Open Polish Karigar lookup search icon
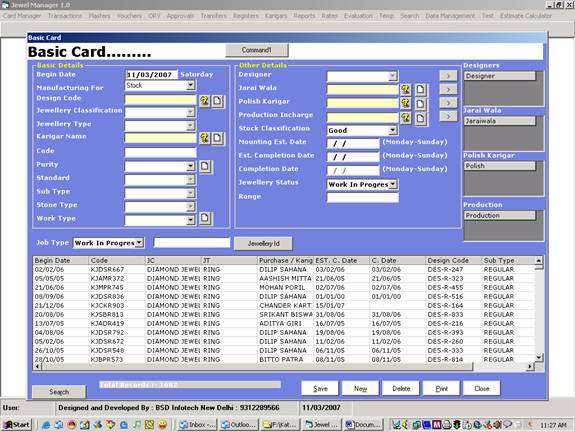The width and height of the screenshot is (575, 432). click(406, 103)
